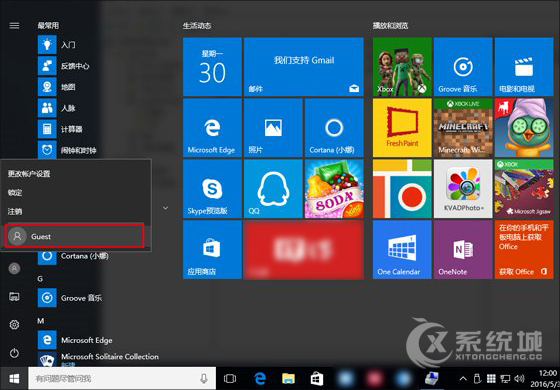Screen dimensions: 560x390
Task: Open the 应用商店 Store tile
Action: 212,250
